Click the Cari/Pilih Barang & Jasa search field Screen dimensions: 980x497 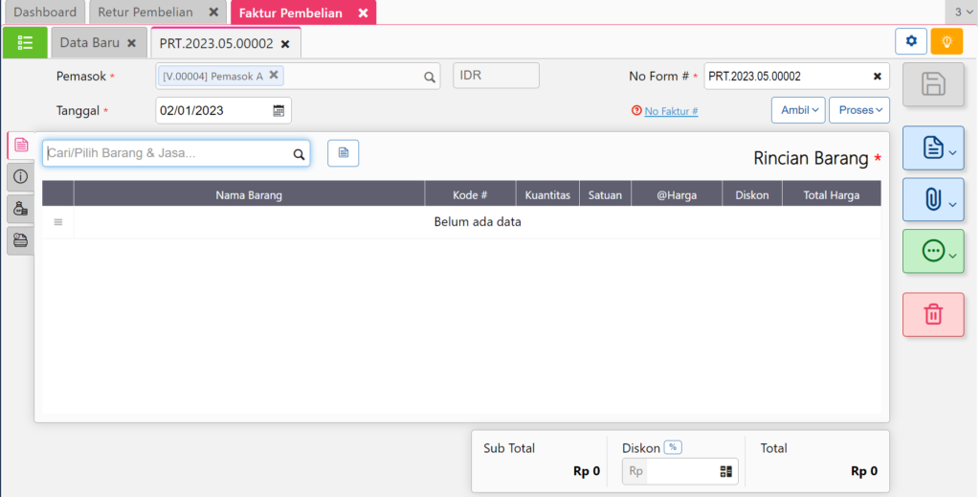[167, 153]
